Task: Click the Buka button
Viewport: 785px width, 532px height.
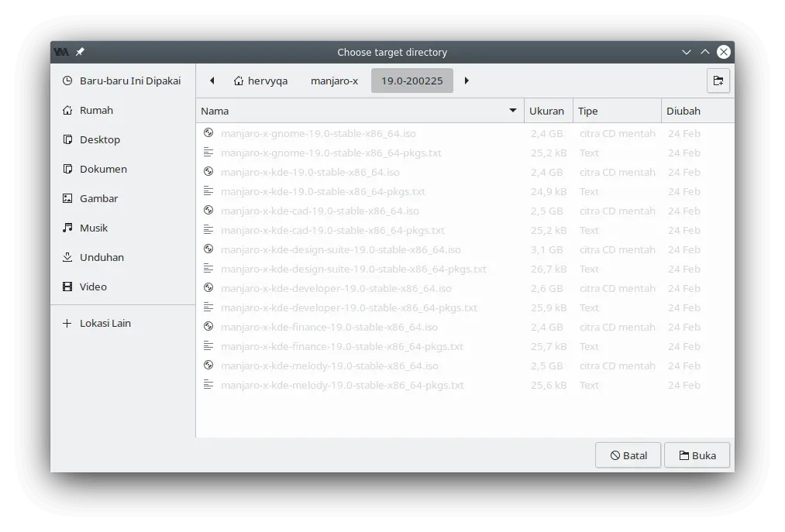Action: 697,455
